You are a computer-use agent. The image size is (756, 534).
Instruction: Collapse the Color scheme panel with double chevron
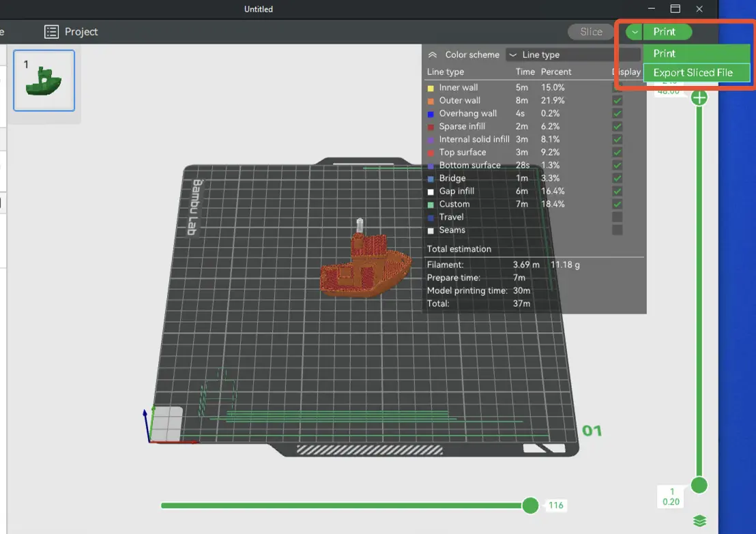[433, 55]
